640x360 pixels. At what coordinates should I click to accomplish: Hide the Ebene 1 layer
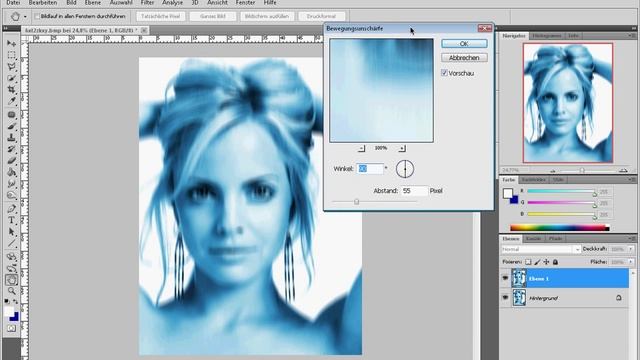click(505, 278)
